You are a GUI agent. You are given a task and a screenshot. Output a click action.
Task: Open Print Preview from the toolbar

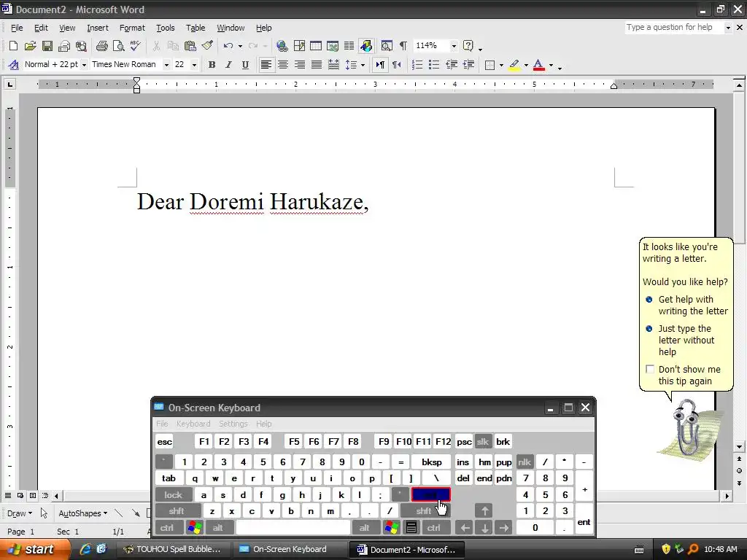(119, 46)
